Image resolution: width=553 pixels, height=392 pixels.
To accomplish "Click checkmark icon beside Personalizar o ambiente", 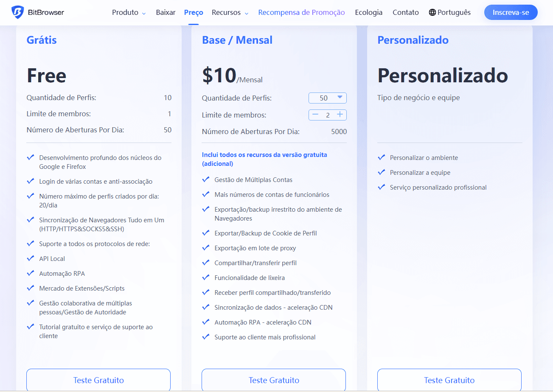I will pyautogui.click(x=381, y=157).
